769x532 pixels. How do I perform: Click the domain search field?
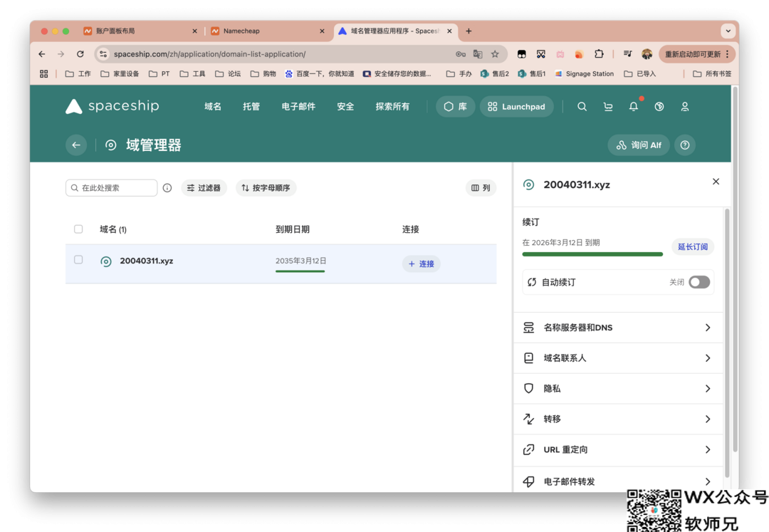coord(111,188)
